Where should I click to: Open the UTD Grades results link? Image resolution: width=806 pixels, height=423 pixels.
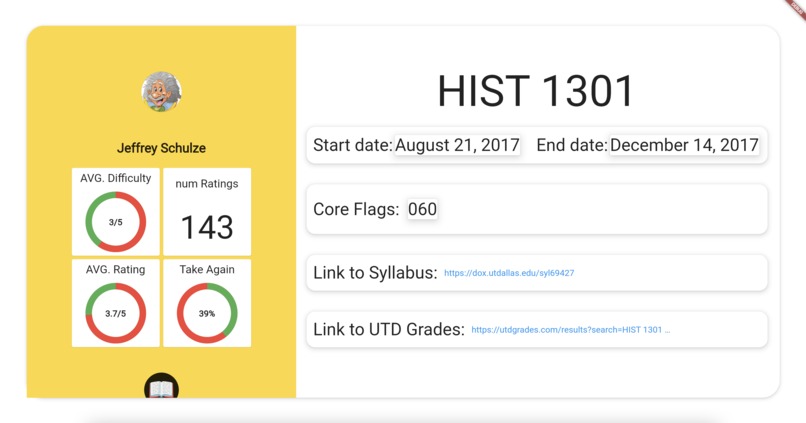pyautogui.click(x=571, y=330)
